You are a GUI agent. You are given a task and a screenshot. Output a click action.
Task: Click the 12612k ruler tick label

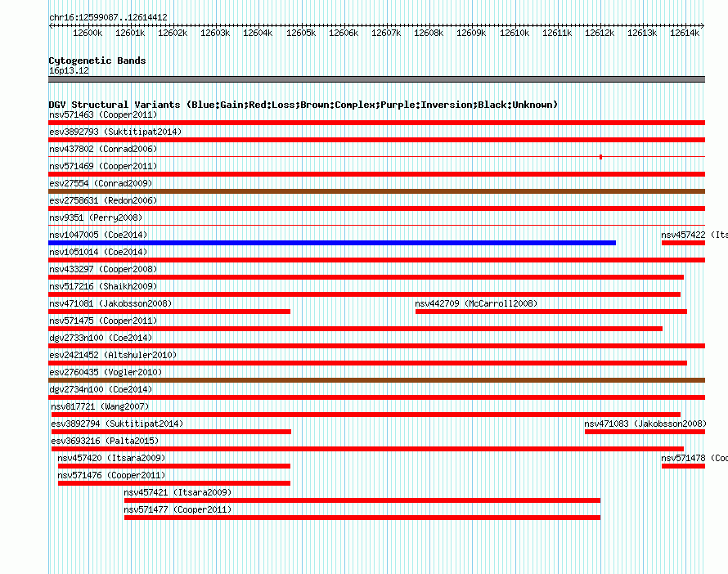pos(600,33)
